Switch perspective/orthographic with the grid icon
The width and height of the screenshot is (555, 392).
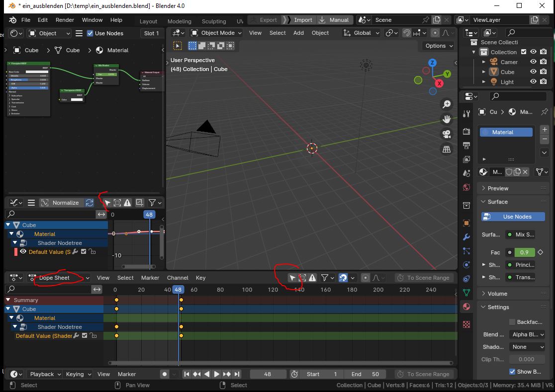(447, 149)
